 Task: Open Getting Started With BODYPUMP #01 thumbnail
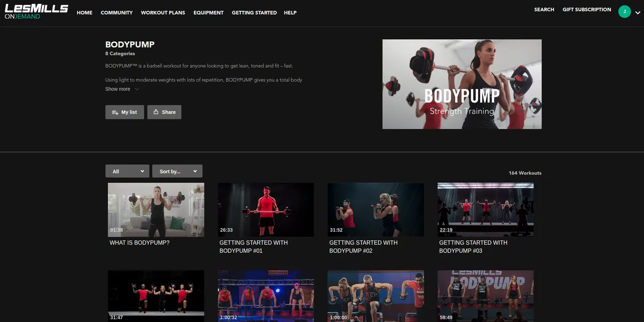266,210
